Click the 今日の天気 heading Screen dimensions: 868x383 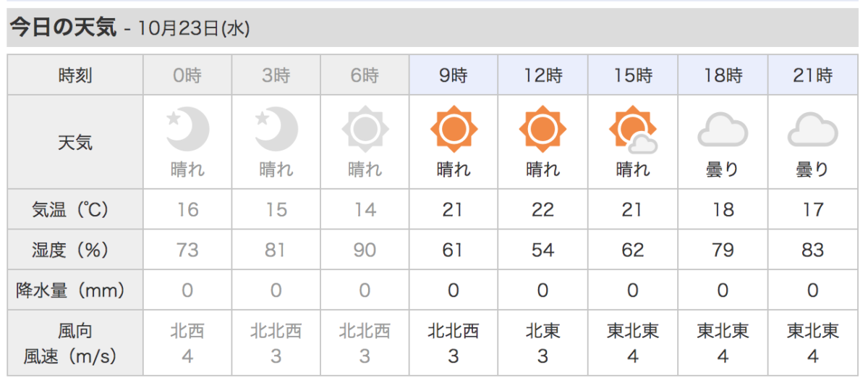click(63, 28)
